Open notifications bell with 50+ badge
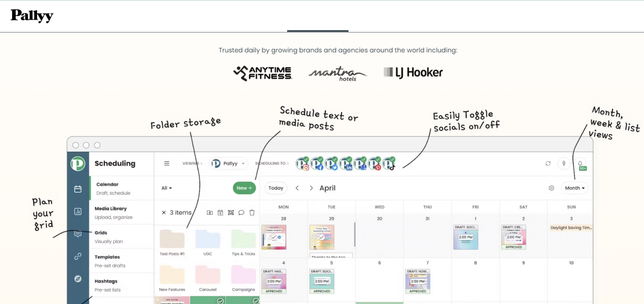Screen dimensions: 644x304 coord(581,164)
